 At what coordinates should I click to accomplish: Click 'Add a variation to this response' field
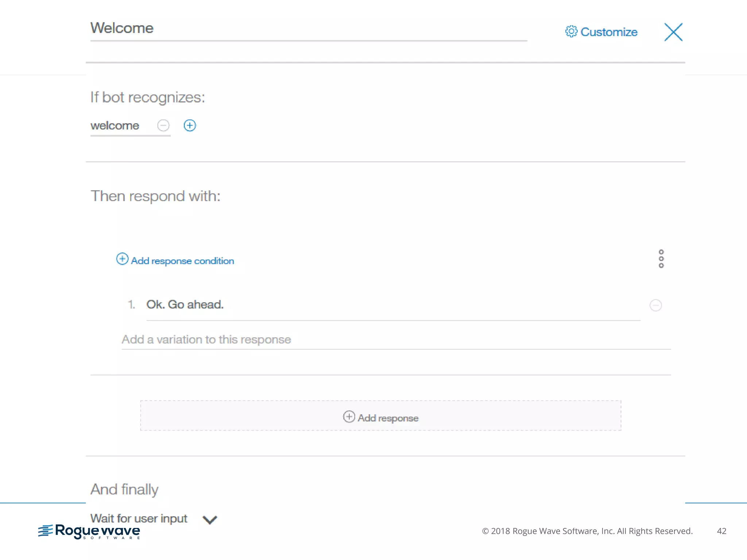pos(396,340)
